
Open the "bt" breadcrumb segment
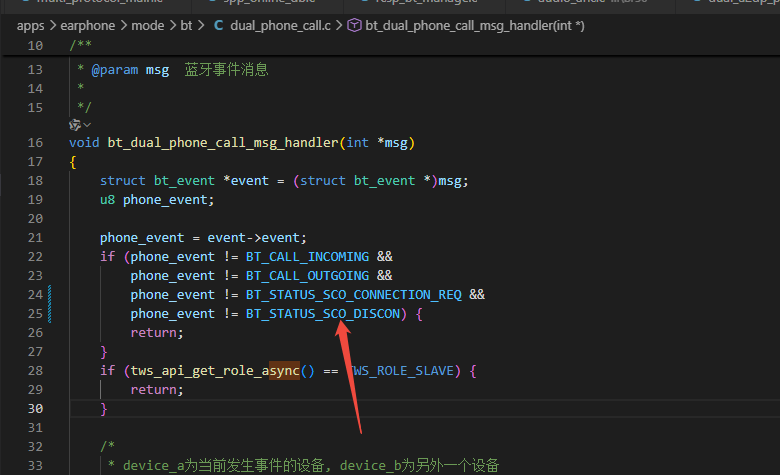(186, 25)
